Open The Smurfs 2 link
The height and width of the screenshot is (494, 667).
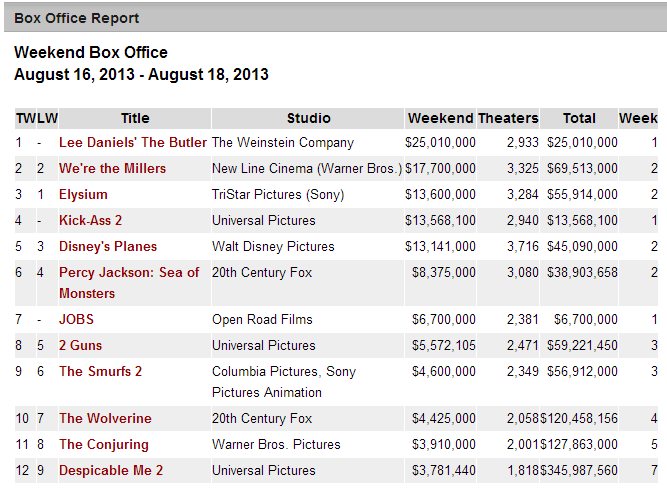coord(101,372)
